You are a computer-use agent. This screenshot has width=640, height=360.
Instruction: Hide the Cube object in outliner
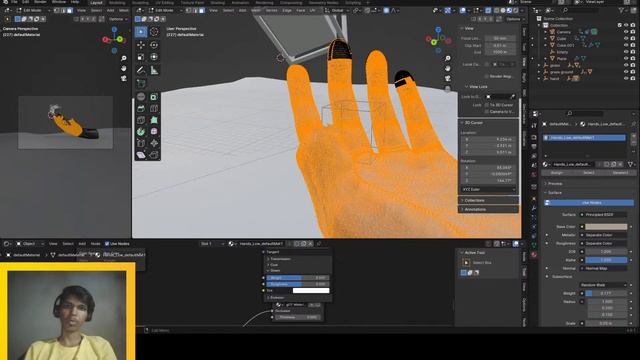tap(626, 38)
